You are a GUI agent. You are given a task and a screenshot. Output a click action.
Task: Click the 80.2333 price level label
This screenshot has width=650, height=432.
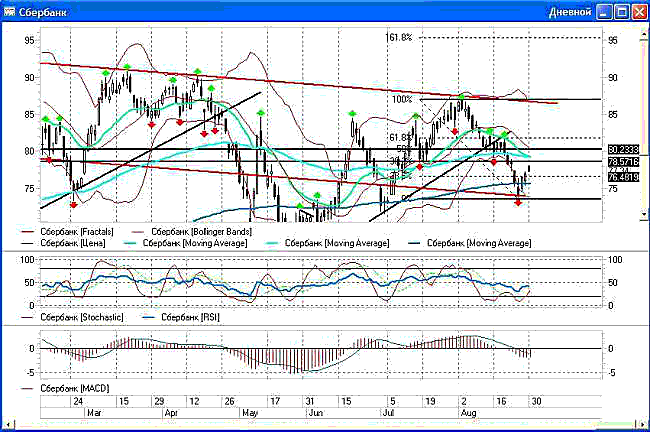click(623, 149)
